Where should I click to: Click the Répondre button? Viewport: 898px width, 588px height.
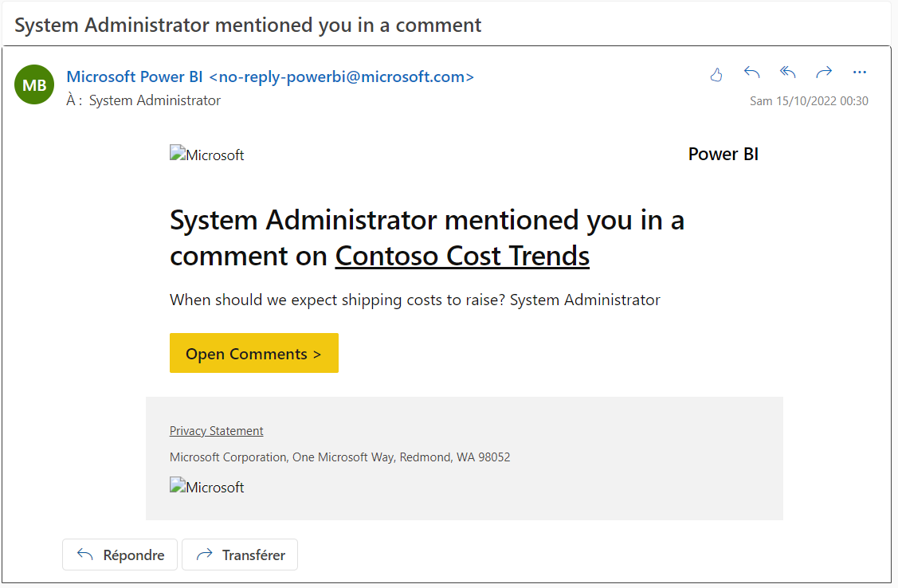point(120,555)
